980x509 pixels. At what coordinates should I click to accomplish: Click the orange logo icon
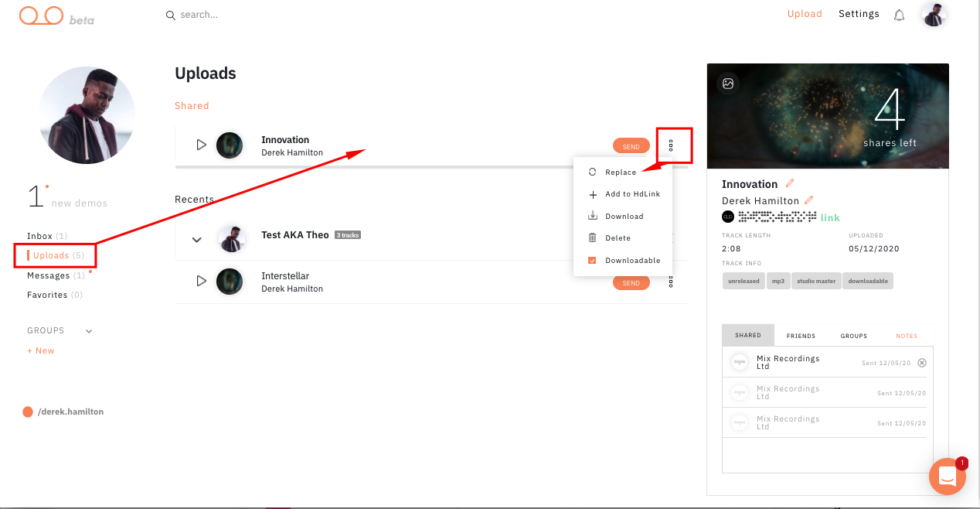42,15
